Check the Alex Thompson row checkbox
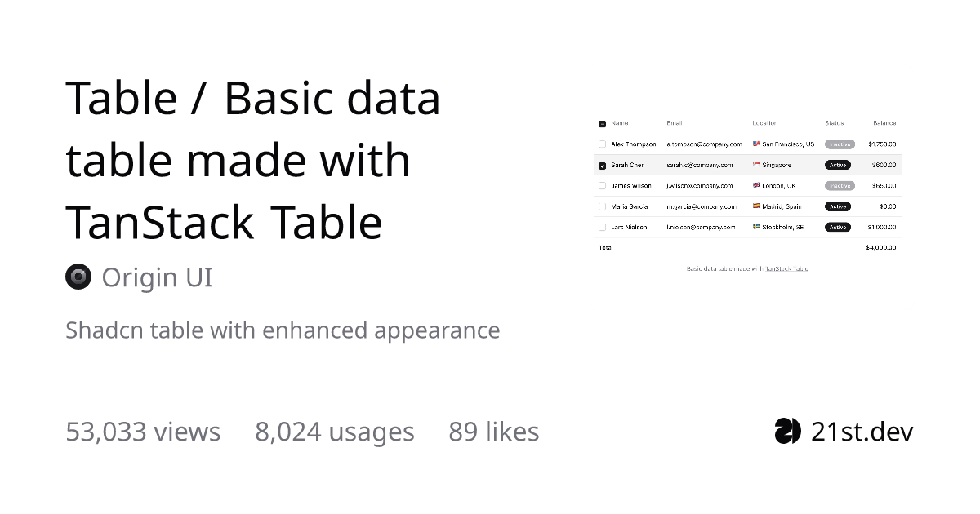Viewport: 980px width, 514px height. tap(602, 144)
